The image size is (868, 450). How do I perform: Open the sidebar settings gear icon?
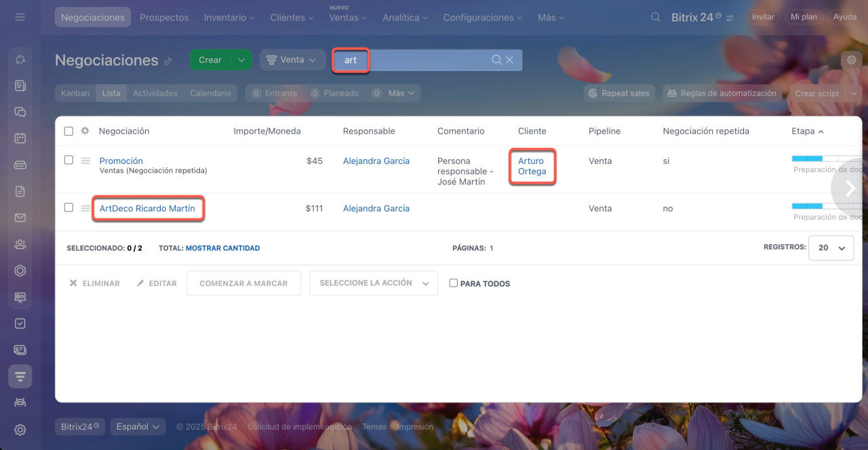20,429
